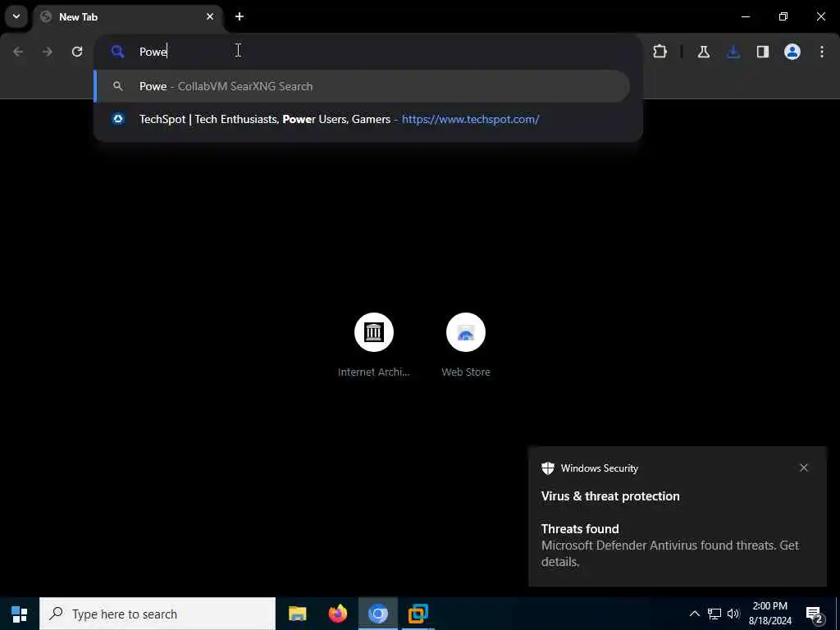Open 'Threats found' notification details
840x630 pixels.
(x=670, y=545)
